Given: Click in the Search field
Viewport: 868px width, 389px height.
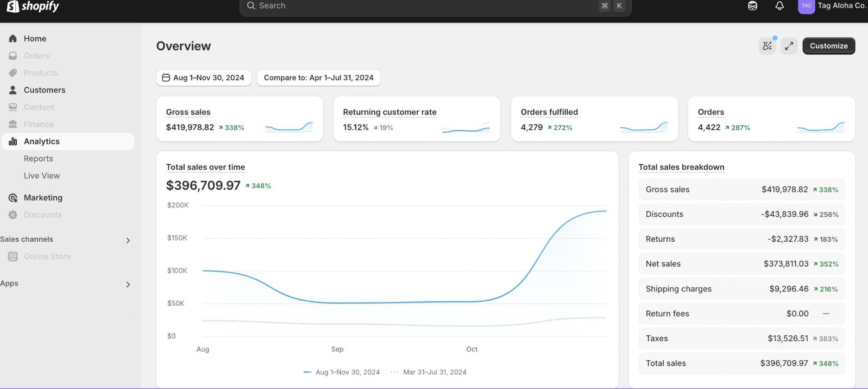Looking at the screenshot, I should pos(435,6).
